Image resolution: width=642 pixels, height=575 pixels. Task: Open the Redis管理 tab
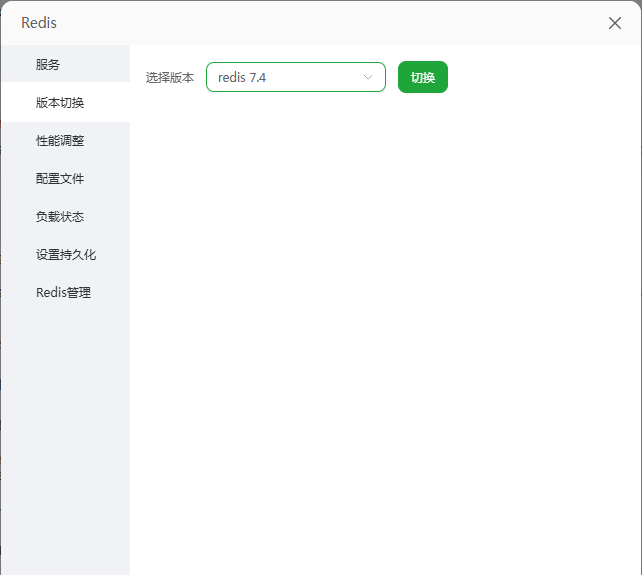coord(66,292)
